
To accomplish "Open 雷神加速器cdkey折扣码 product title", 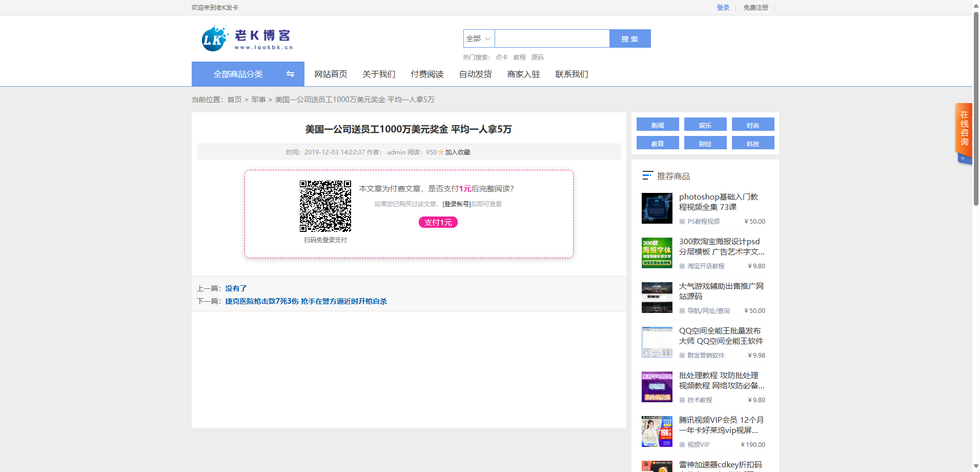I will (x=720, y=465).
